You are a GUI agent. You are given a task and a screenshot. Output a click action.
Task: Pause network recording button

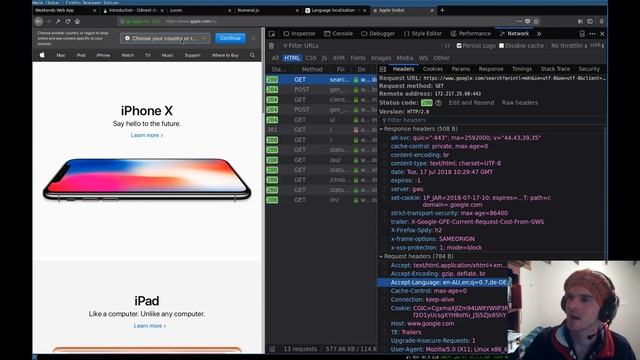(x=447, y=46)
